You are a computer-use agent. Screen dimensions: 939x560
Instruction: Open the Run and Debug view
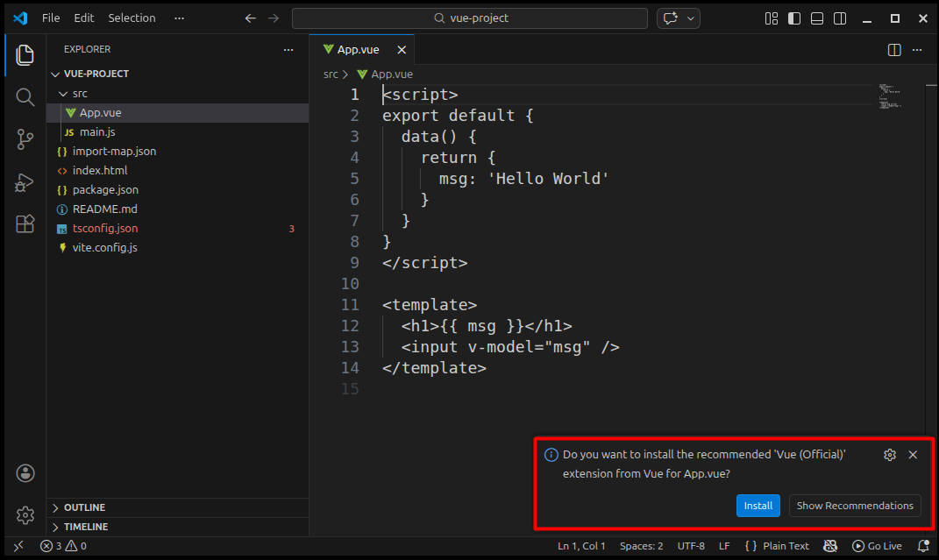[x=25, y=182]
